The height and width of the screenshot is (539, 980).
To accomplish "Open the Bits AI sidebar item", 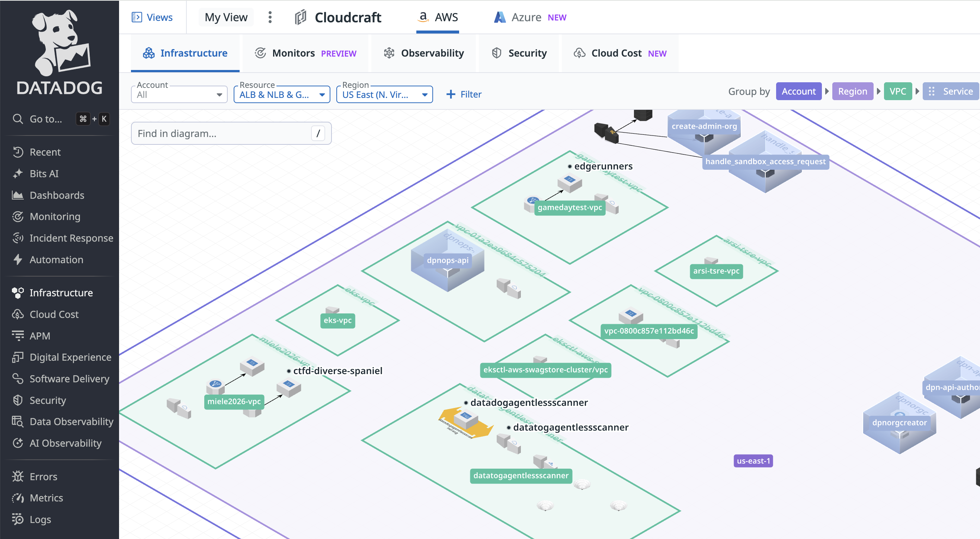I will tap(44, 173).
